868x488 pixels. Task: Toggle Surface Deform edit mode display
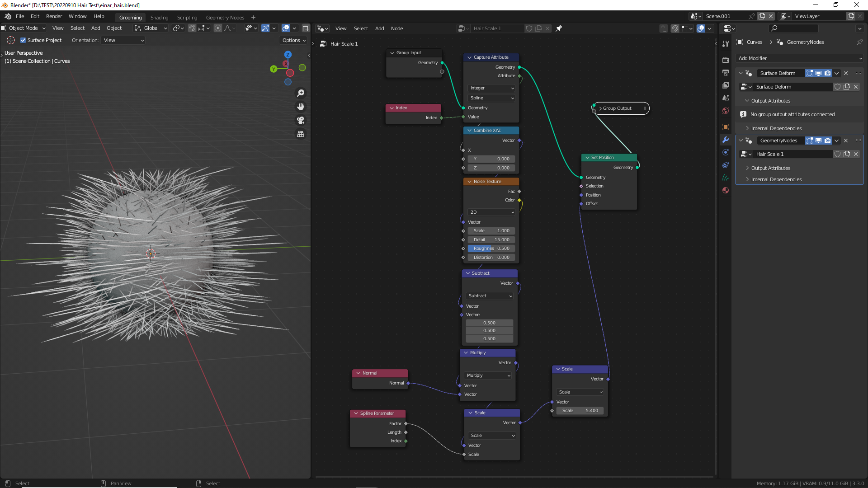coord(809,73)
